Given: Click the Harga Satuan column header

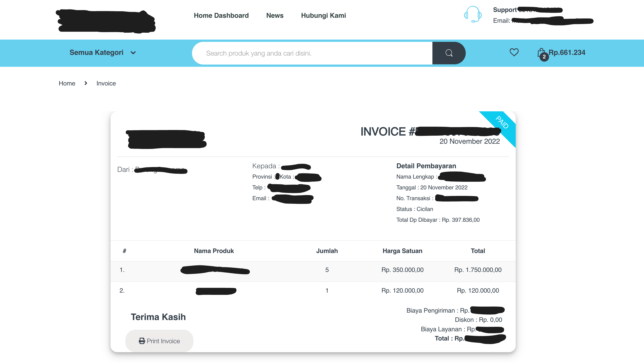Looking at the screenshot, I should coord(402,251).
